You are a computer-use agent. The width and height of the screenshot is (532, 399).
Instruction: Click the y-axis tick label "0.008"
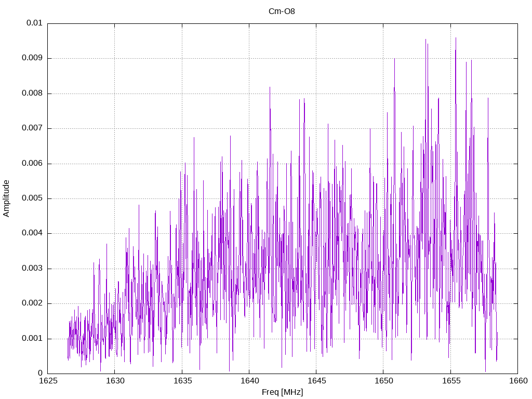point(32,93)
